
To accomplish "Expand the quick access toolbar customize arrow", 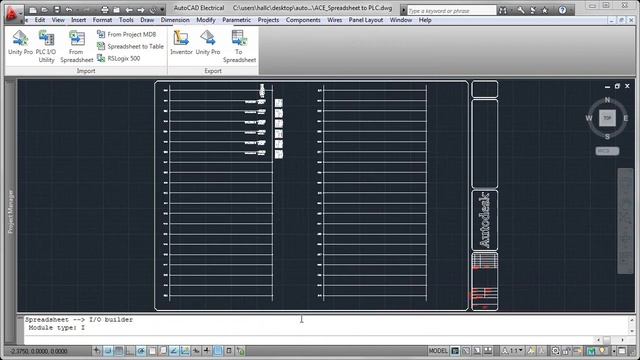I will [162, 10].
